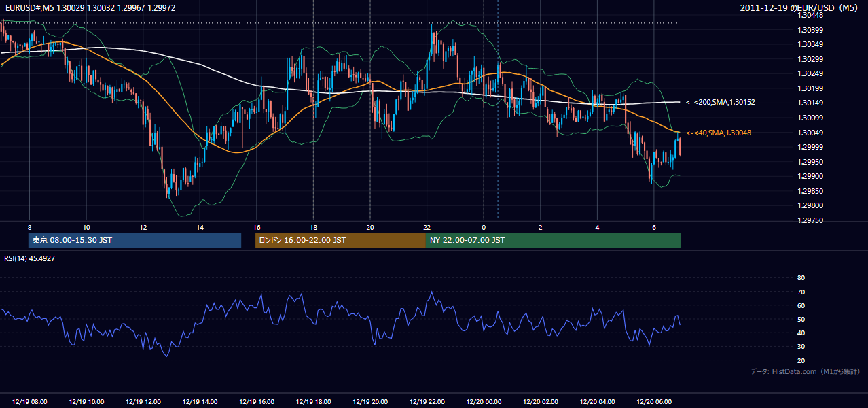This screenshot has height=408, width=868.
Task: Click hour label 10 on price chart axis
Action: click(x=86, y=227)
